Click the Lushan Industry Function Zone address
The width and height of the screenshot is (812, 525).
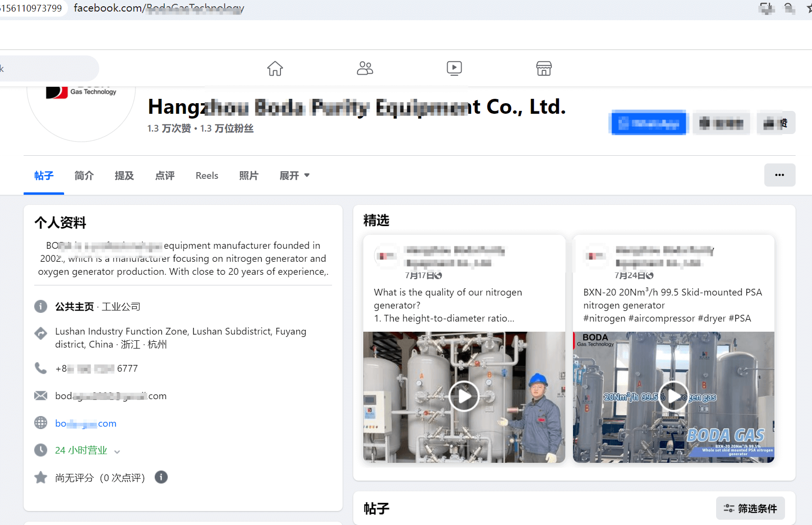(x=181, y=337)
